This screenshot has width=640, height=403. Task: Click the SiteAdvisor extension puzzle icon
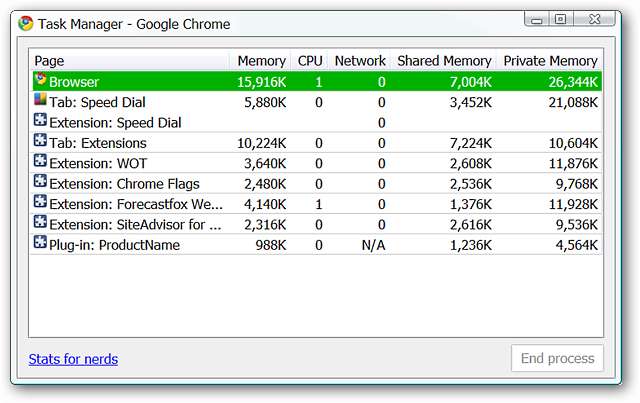point(40,223)
